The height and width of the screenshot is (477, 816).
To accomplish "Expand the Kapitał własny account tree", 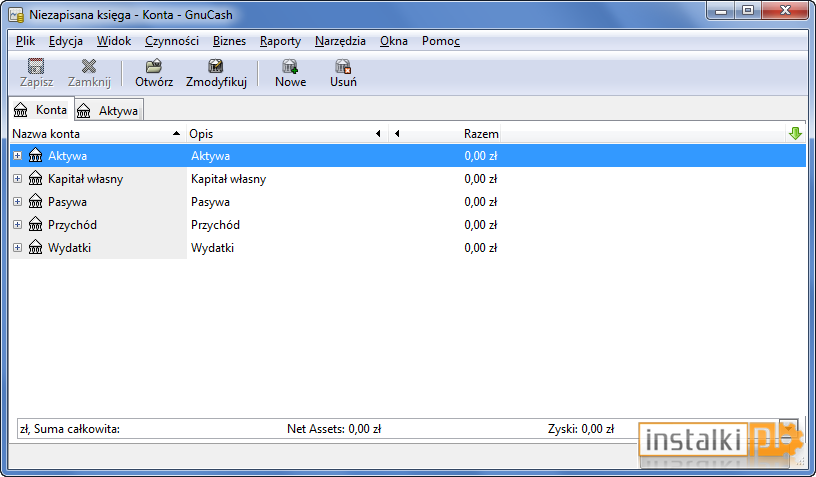I will (x=17, y=178).
